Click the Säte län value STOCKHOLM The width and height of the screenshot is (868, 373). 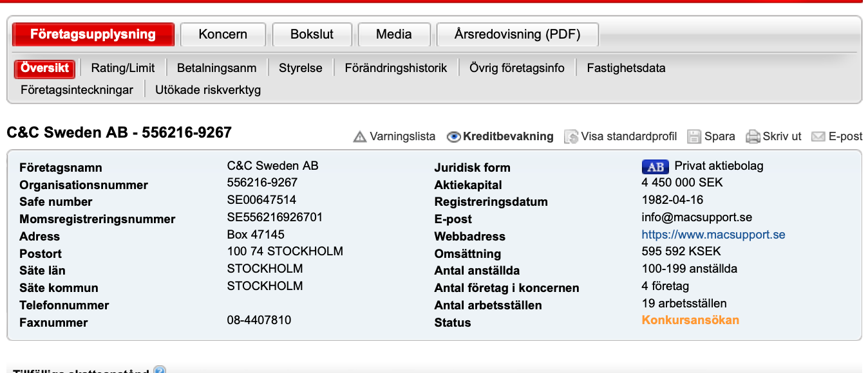[265, 269]
